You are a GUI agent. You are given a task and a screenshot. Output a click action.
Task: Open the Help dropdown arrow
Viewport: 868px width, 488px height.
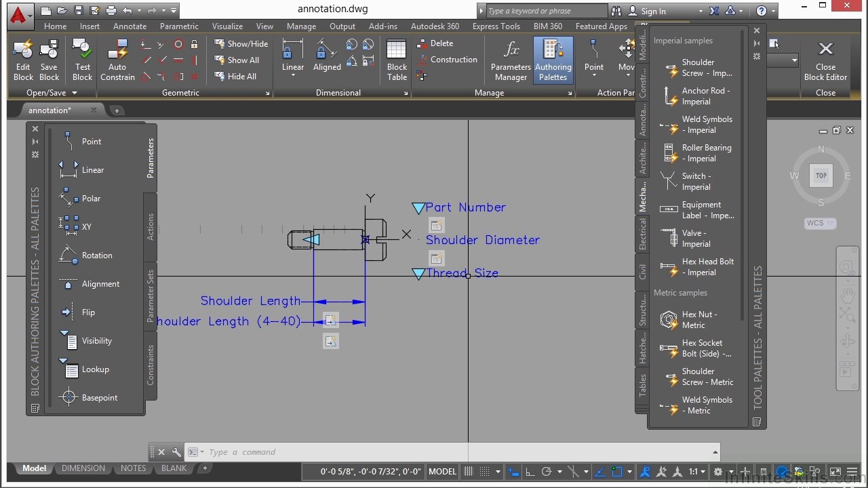(x=774, y=11)
